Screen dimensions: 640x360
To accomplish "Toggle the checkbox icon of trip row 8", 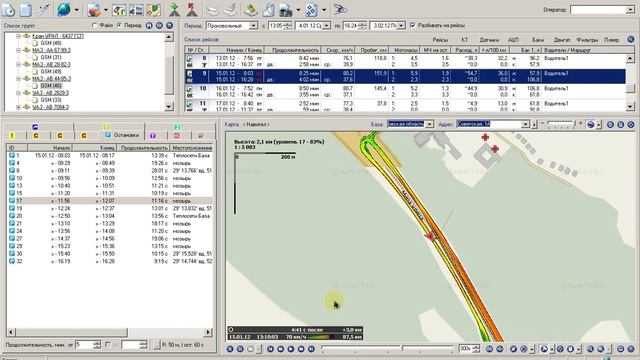I will click(190, 58).
